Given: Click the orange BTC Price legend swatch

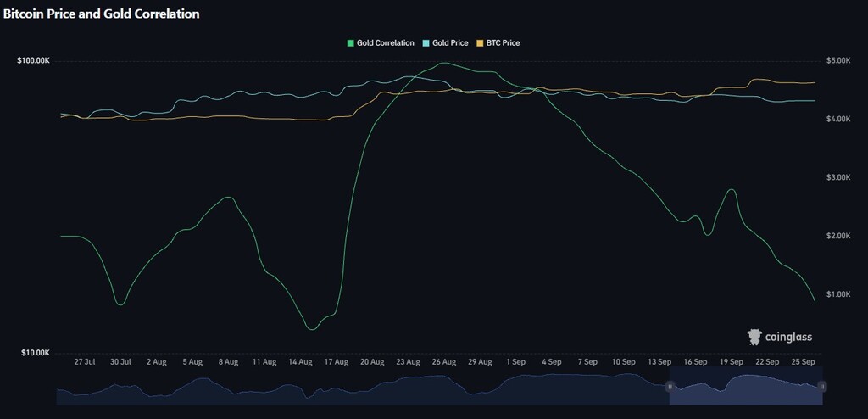Looking at the screenshot, I should 480,42.
